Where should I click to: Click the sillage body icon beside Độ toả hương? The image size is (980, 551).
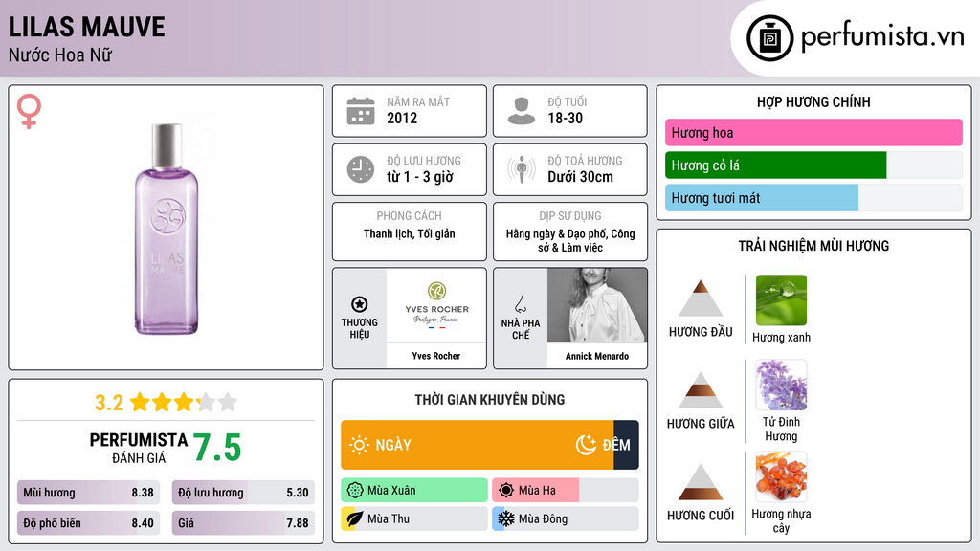[x=522, y=169]
